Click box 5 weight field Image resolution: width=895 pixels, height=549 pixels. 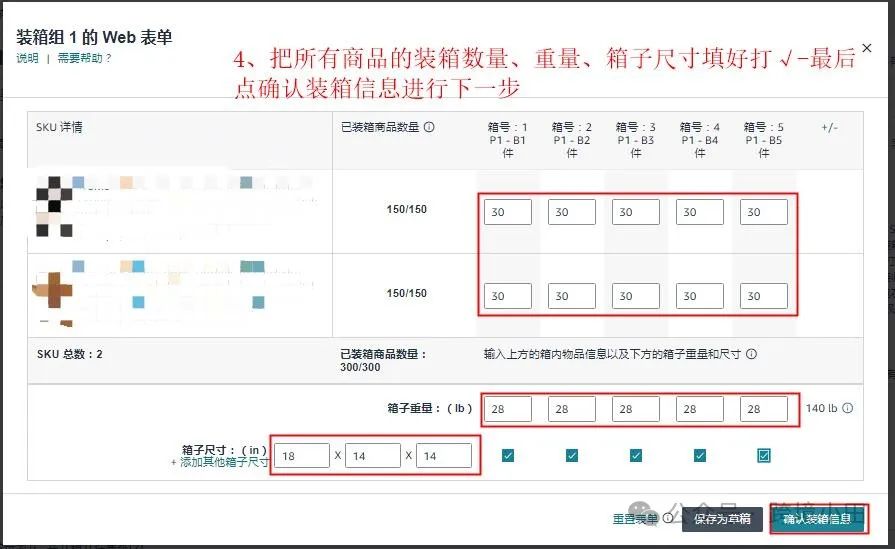[764, 409]
